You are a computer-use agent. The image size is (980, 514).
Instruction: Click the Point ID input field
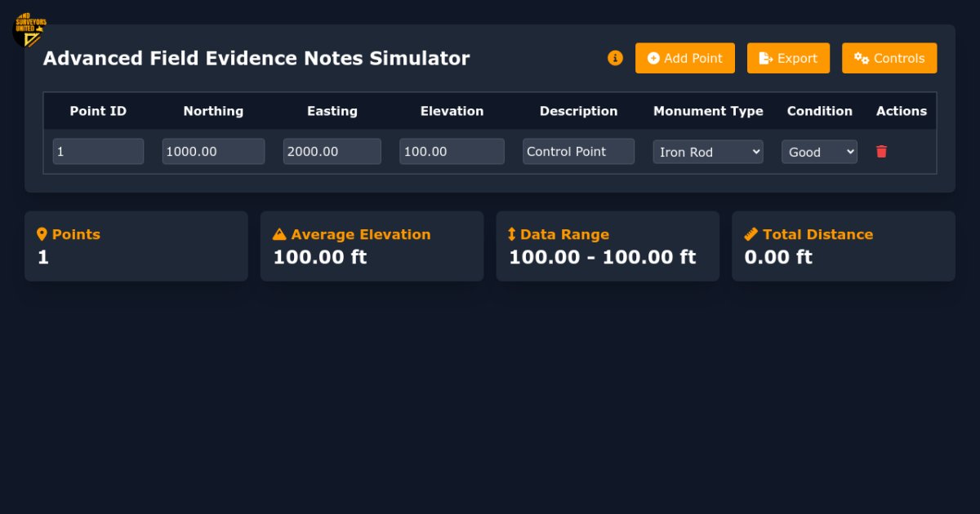coord(98,152)
